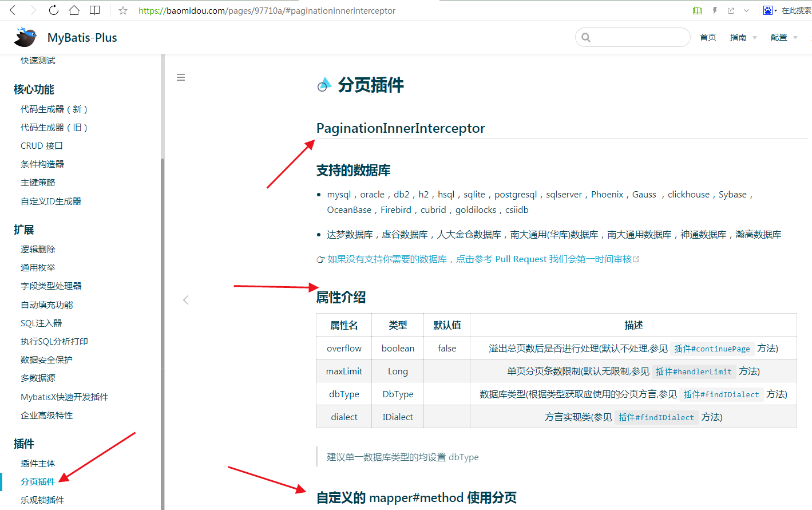Open 通用枚举 in the sidebar
The image size is (812, 510).
click(38, 267)
